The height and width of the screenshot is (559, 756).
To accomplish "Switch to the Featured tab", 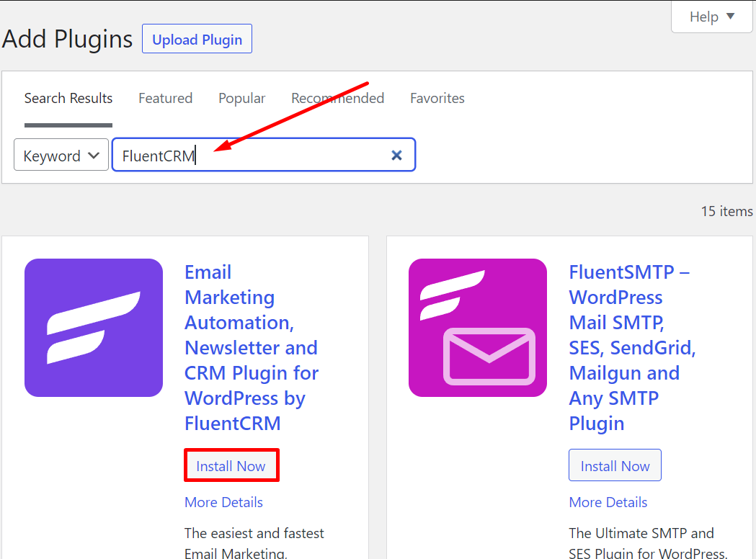I will (165, 98).
